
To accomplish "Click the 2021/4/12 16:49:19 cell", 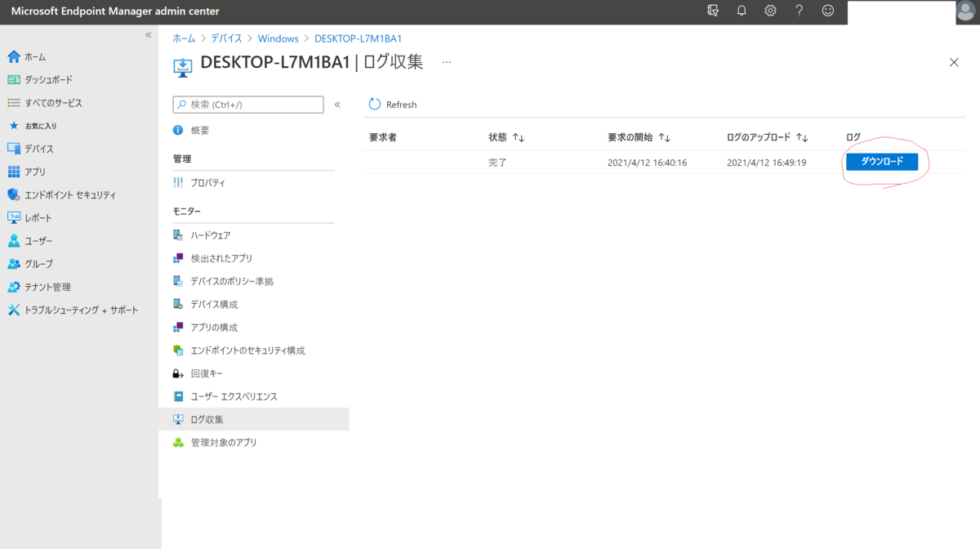I will pos(767,163).
